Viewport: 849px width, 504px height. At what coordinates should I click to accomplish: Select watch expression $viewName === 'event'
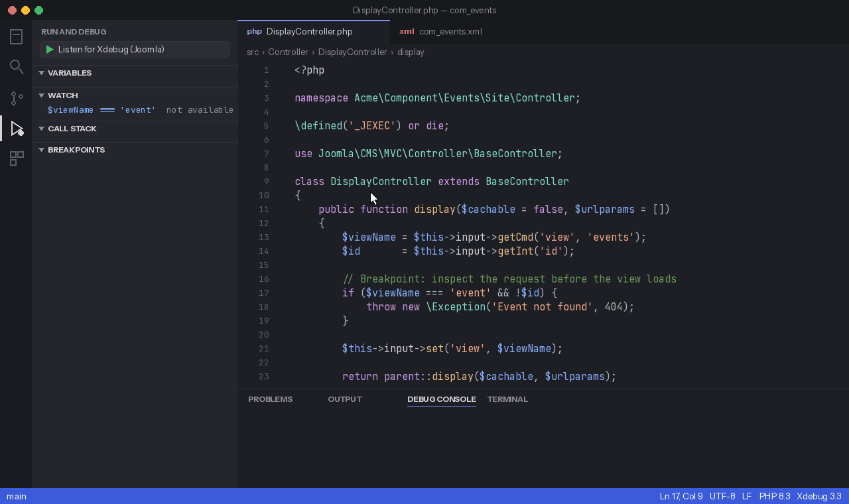pyautogui.click(x=101, y=110)
